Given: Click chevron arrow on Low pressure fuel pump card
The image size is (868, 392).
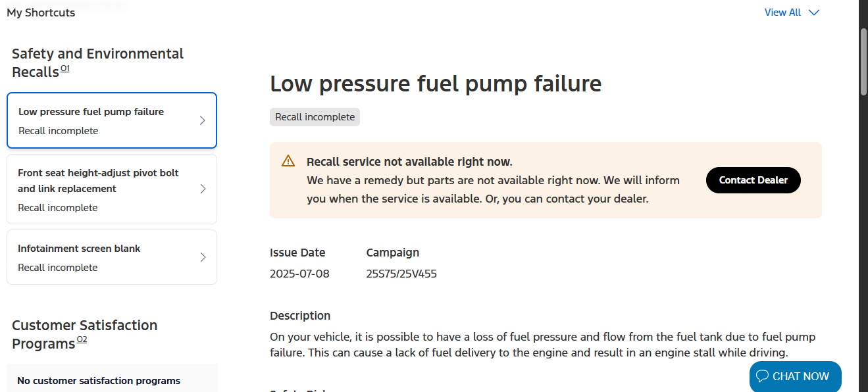Looking at the screenshot, I should (202, 120).
